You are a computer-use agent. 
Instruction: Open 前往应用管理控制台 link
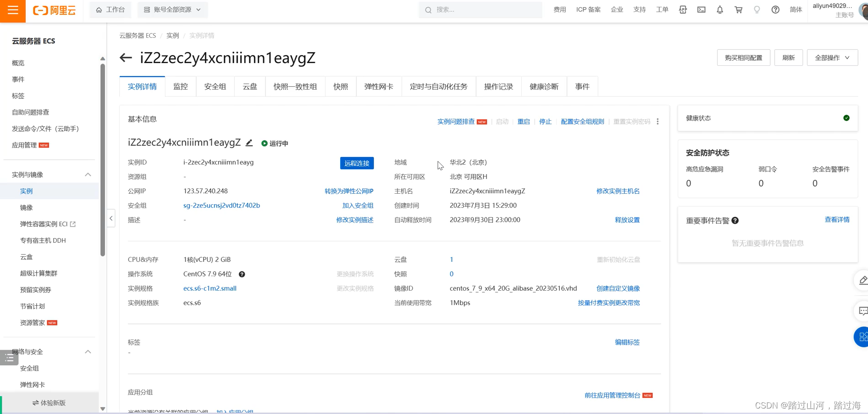click(x=612, y=395)
